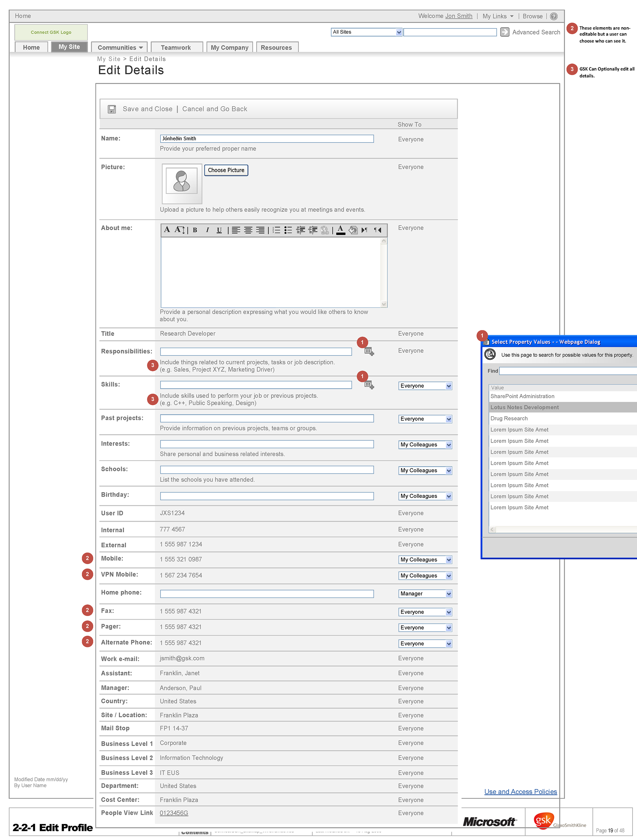
Task: Expand Home phone Manager visibility dropdown
Action: click(x=449, y=594)
